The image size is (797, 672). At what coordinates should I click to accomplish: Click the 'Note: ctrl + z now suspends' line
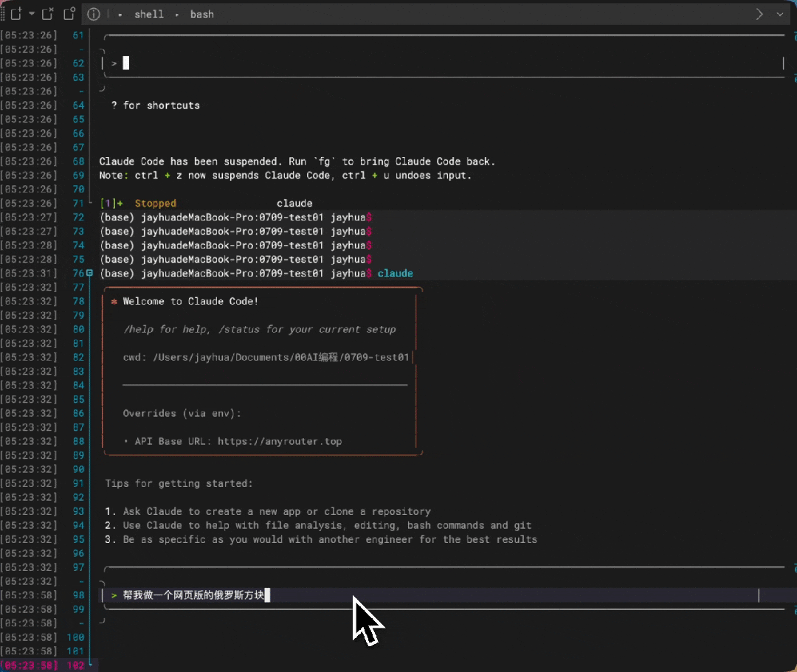point(285,176)
